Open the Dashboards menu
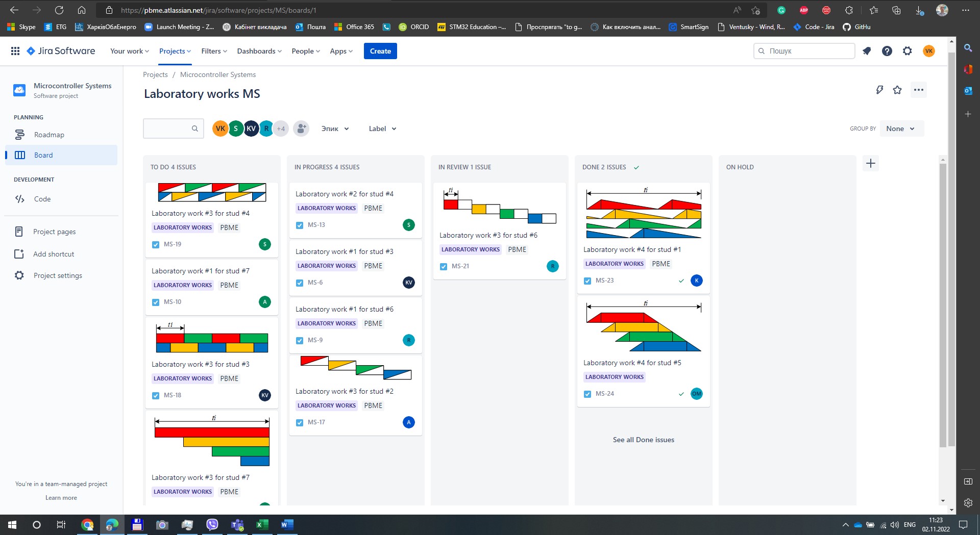The height and width of the screenshot is (535, 980). 259,51
